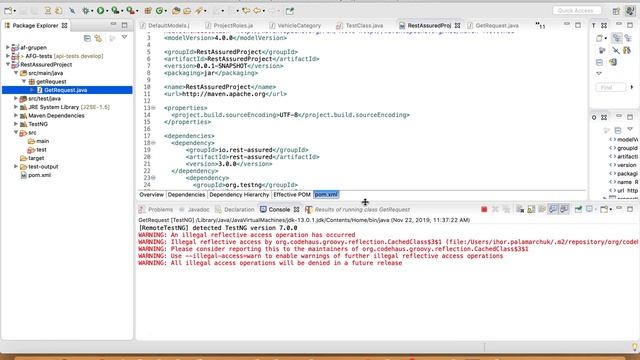Click Collapse All in Package Explorer

click(87, 38)
